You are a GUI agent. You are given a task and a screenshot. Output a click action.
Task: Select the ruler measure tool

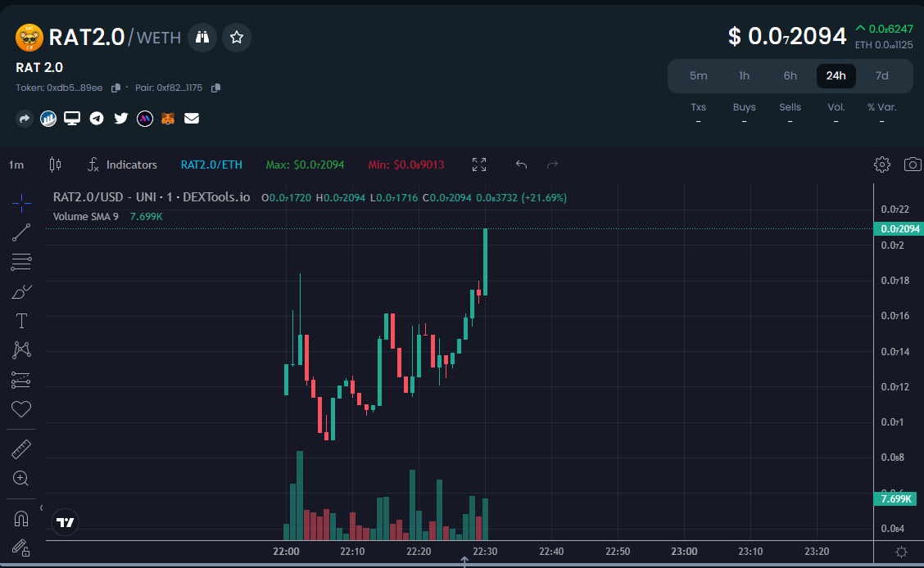click(x=21, y=449)
